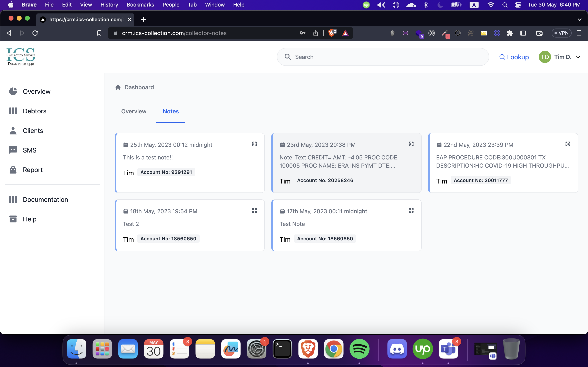Expand the 18th May Test 2 note

pos(254,210)
